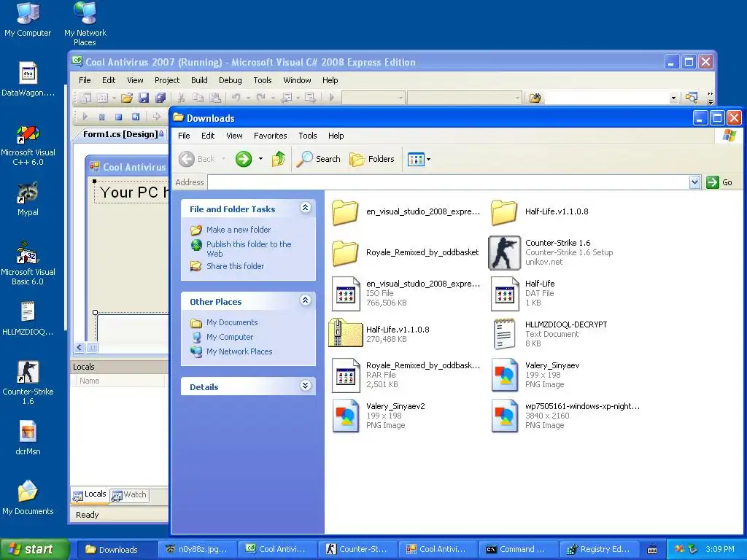747x560 pixels.
Task: Click Microsoft Visual C++ 6.0 desktop icon
Action: pyautogui.click(x=28, y=145)
